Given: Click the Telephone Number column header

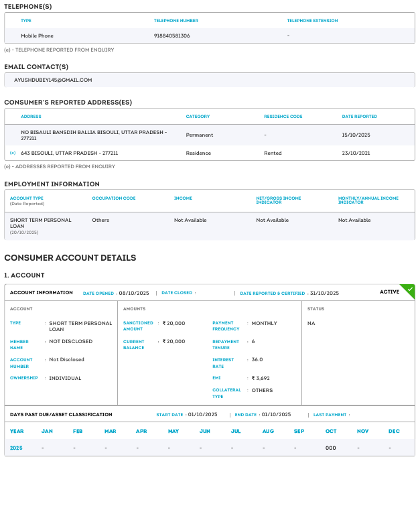Looking at the screenshot, I should [176, 21].
